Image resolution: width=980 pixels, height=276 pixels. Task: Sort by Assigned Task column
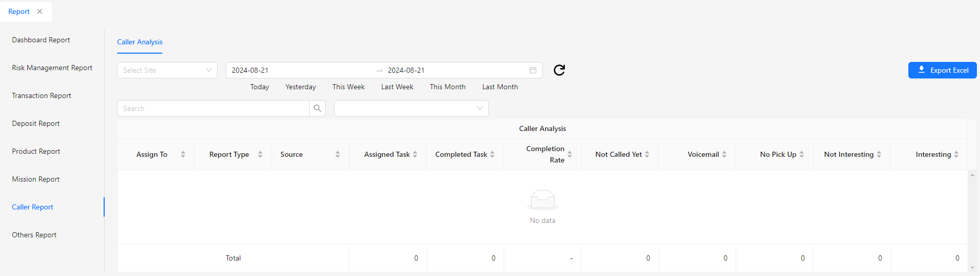(x=415, y=154)
